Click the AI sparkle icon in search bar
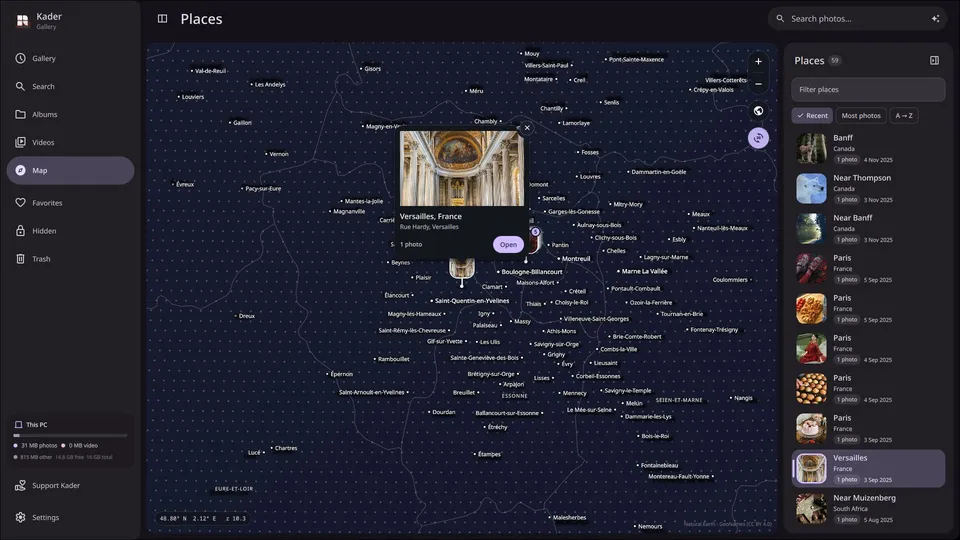This screenshot has width=960, height=540. point(935,19)
